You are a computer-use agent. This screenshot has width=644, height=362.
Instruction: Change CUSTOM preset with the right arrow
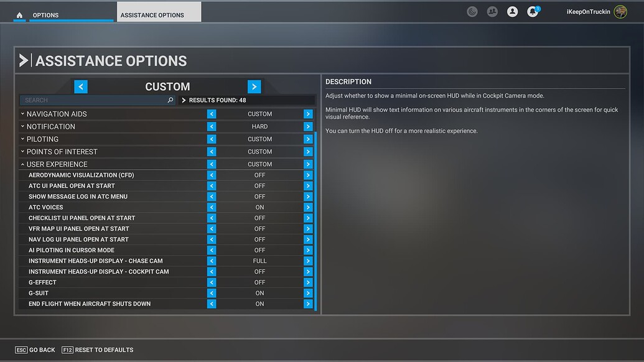point(254,86)
